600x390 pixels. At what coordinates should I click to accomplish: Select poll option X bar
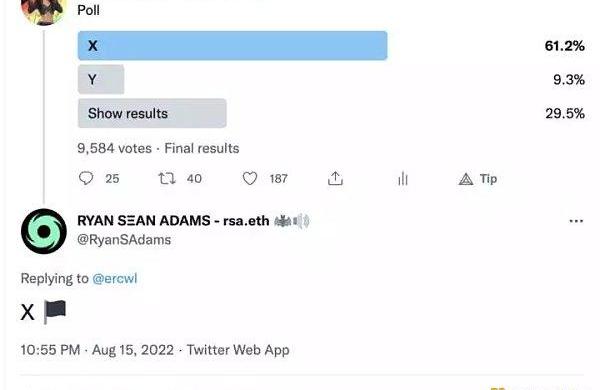click(232, 46)
